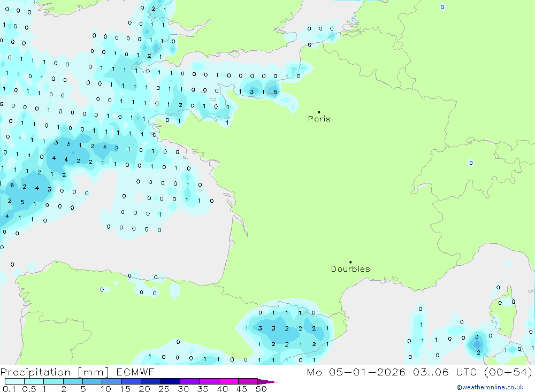Image resolution: width=535 pixels, height=392 pixels.
Task: Click the Dourbies city label
Action: (350, 269)
